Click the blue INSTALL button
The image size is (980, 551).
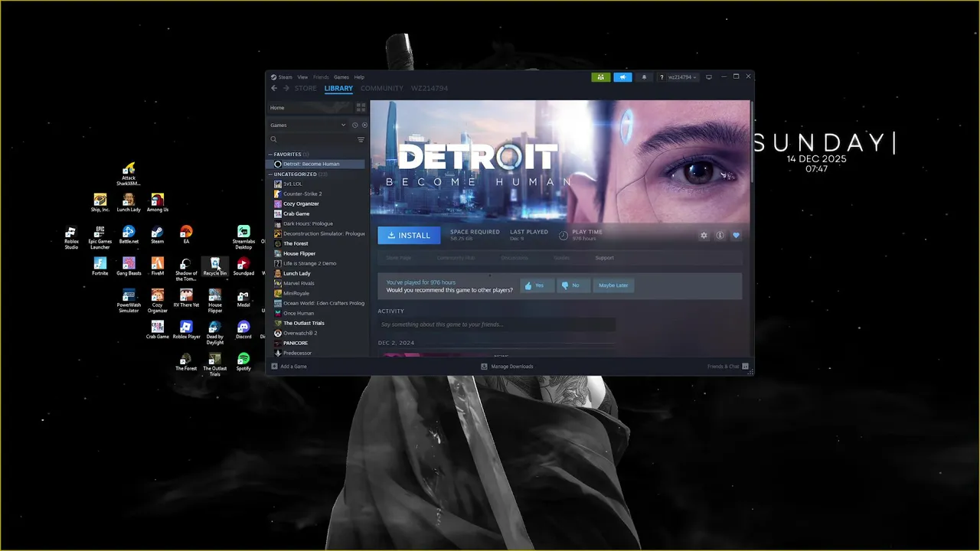click(409, 235)
